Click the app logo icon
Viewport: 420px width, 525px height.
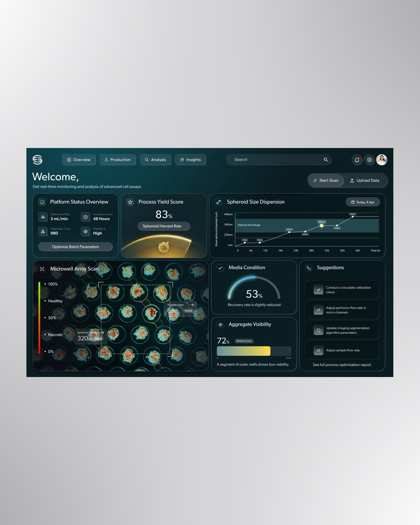click(38, 160)
